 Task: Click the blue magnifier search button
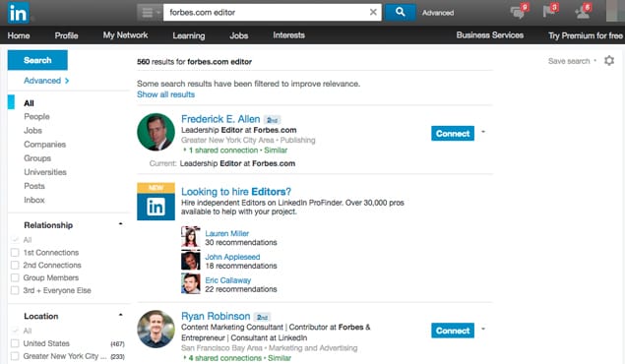[x=400, y=13]
